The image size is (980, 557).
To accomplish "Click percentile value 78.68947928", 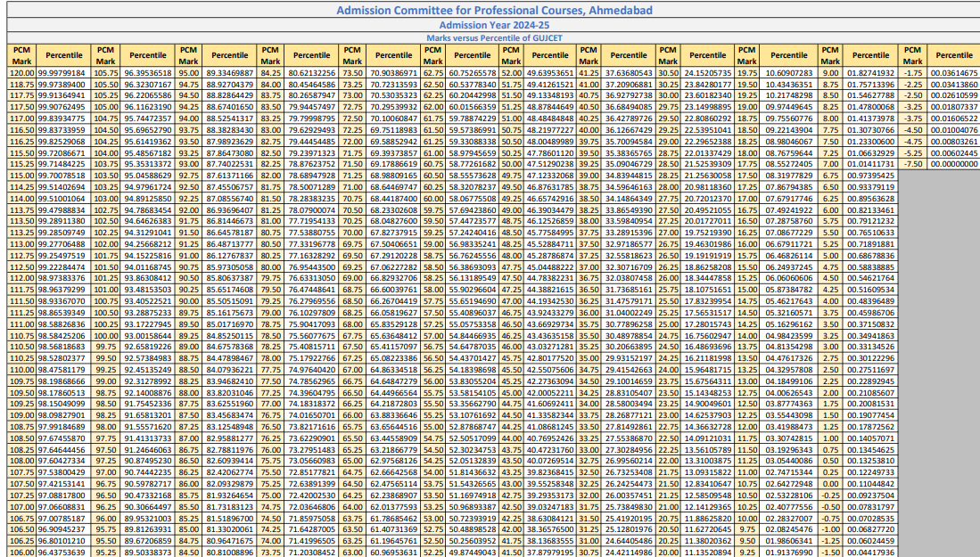I will pyautogui.click(x=311, y=176).
